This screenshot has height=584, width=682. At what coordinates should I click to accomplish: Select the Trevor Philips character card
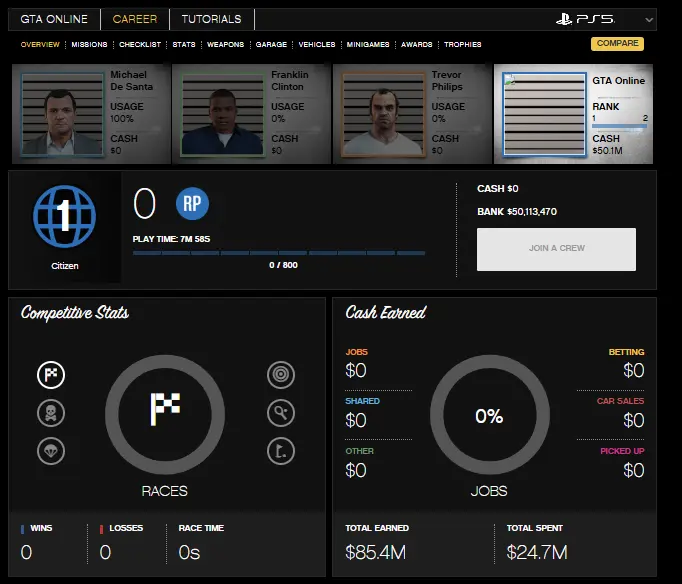click(x=411, y=114)
